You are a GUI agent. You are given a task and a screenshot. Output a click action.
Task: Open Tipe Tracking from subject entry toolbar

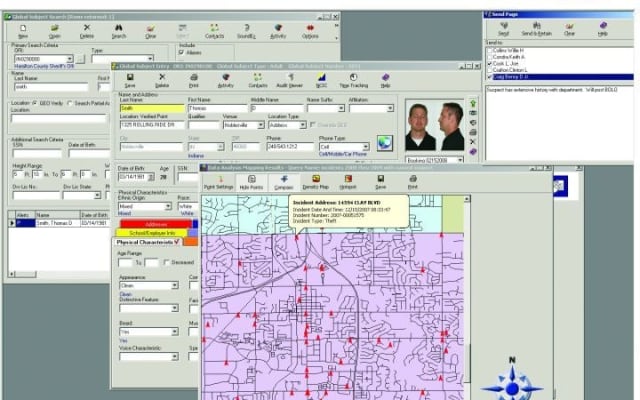(x=353, y=83)
